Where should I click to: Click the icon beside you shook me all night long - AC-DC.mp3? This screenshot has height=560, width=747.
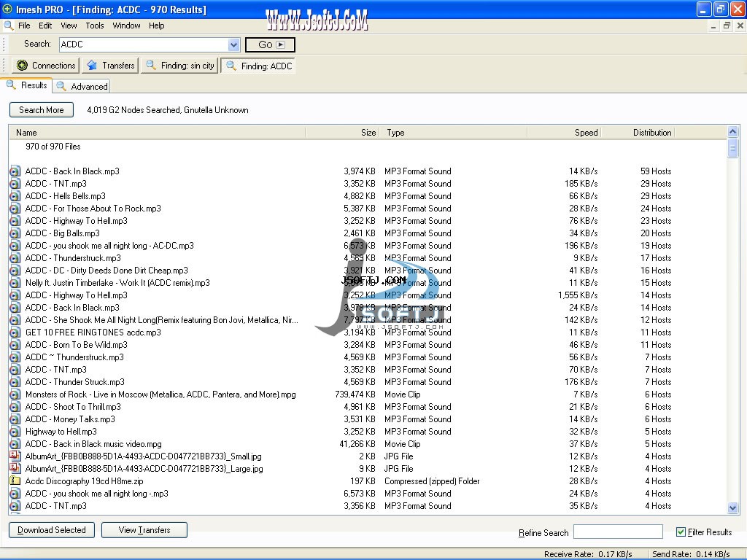pyautogui.click(x=15, y=246)
